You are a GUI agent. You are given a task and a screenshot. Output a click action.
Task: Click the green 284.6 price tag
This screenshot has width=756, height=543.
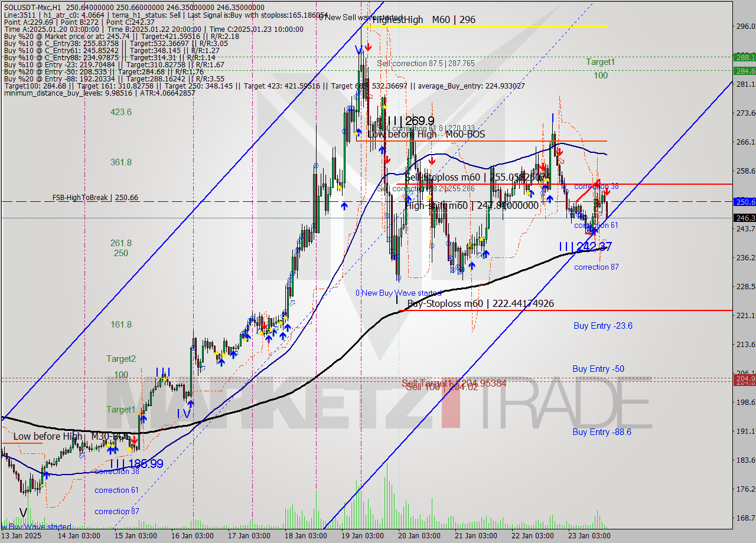coord(744,71)
